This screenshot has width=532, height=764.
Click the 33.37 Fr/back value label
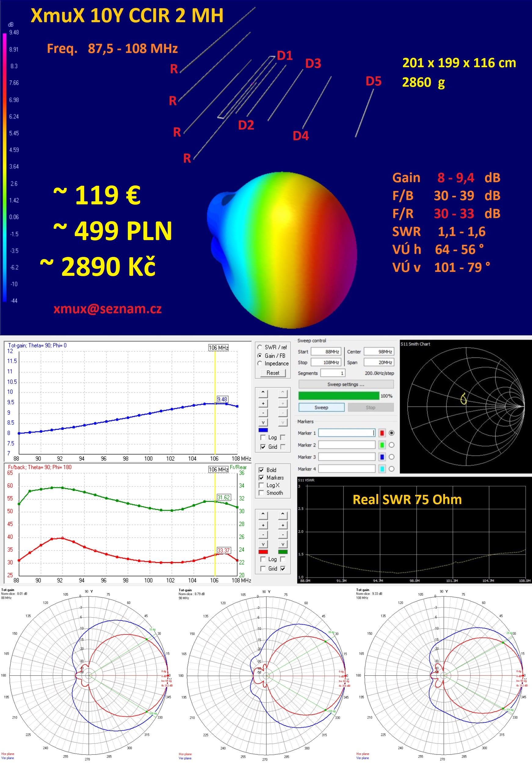pyautogui.click(x=223, y=550)
